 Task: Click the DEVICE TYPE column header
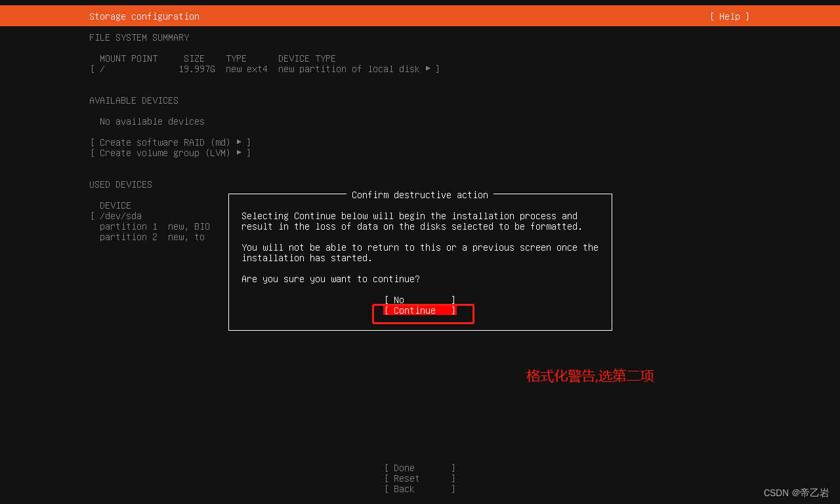307,58
